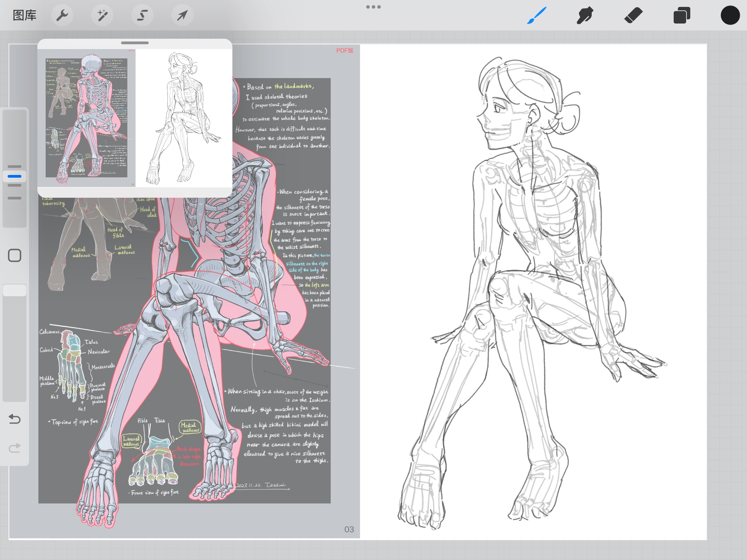Open the Adjustments magic wand menu
This screenshot has width=747, height=560.
coord(102,15)
